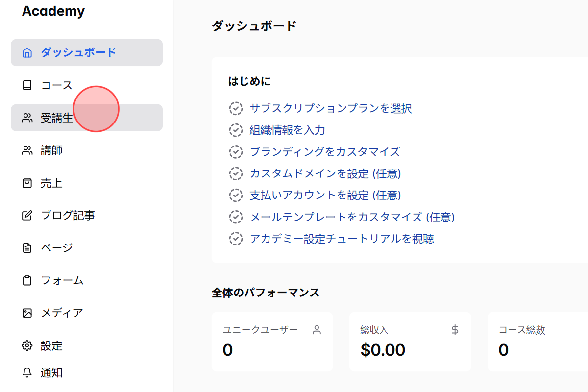This screenshot has height=392, width=588.
Task: Check off サブスクリプションプランを選択
Action: pos(236,108)
